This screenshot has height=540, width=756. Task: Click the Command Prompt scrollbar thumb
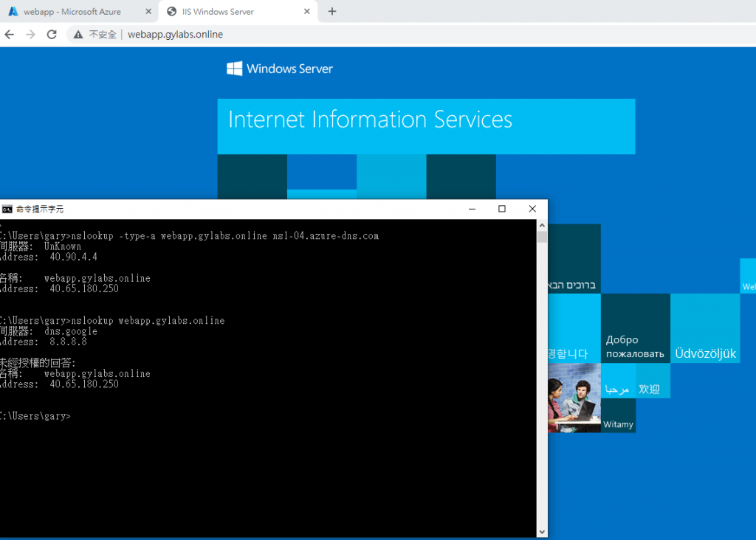tap(542, 237)
